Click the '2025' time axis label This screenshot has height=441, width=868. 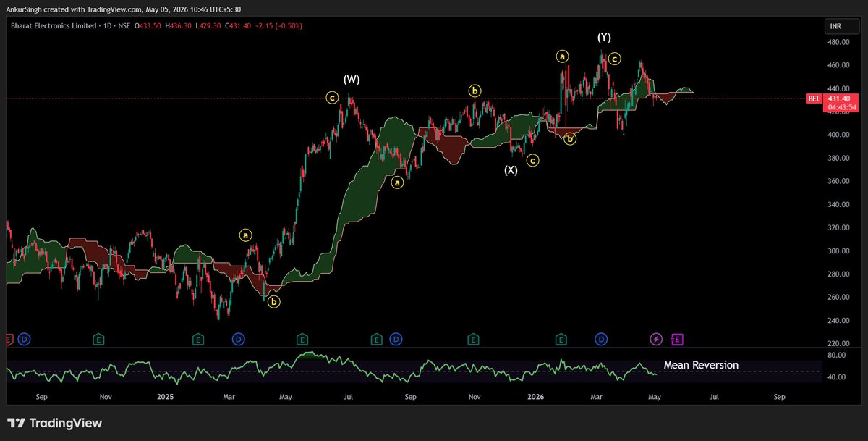(x=166, y=397)
